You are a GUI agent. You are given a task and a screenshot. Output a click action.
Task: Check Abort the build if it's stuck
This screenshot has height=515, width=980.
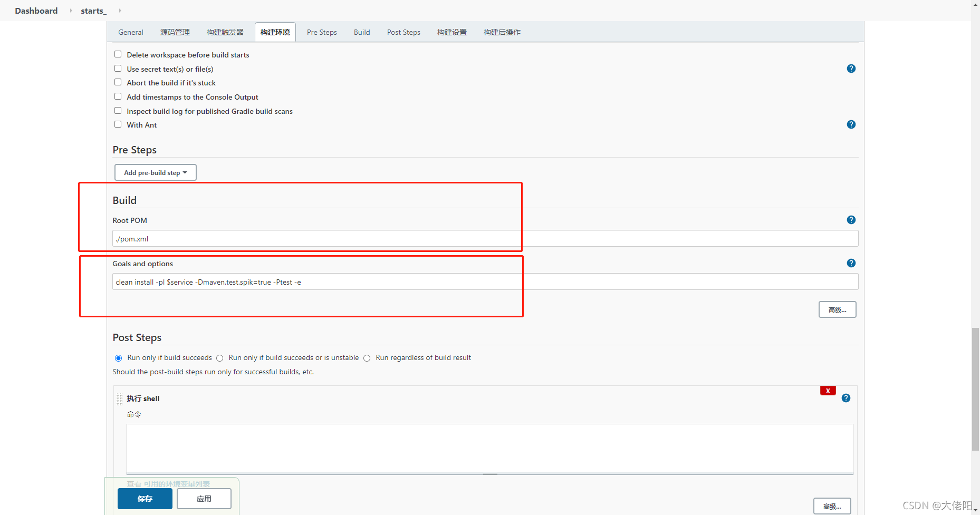click(118, 82)
